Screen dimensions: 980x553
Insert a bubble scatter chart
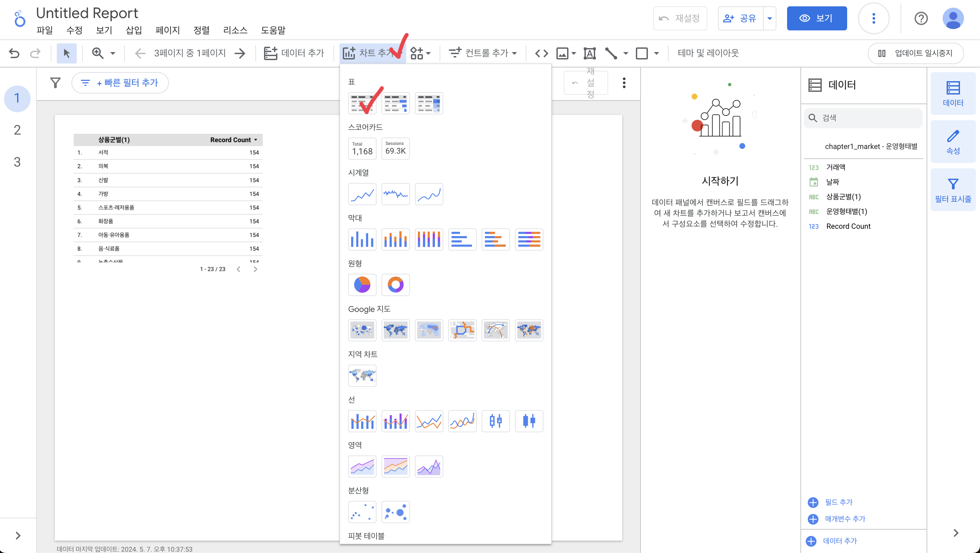[395, 512]
